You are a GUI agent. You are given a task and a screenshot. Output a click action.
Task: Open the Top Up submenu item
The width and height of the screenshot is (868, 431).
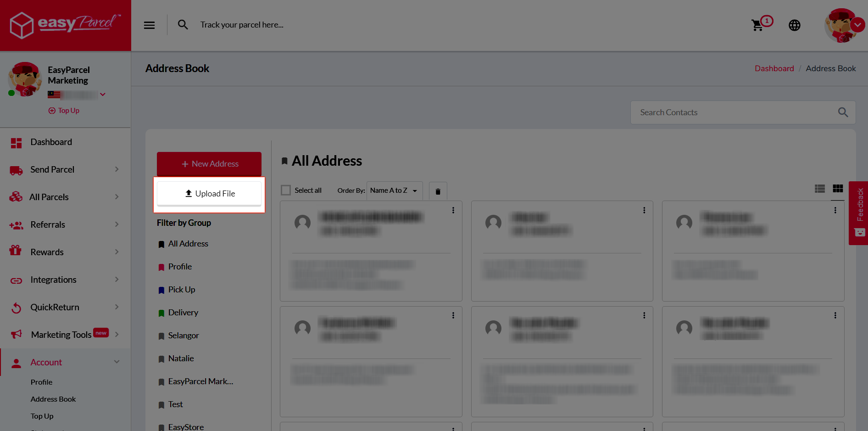(x=42, y=416)
